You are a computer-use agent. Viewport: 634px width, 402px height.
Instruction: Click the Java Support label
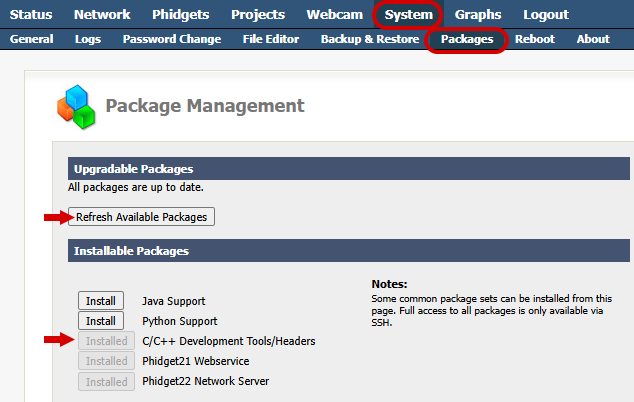(x=173, y=301)
